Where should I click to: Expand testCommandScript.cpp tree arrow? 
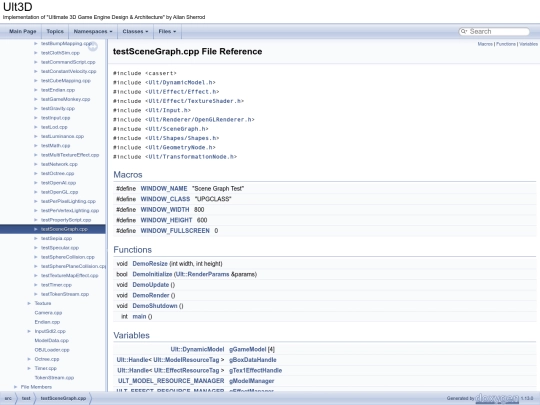point(35,62)
